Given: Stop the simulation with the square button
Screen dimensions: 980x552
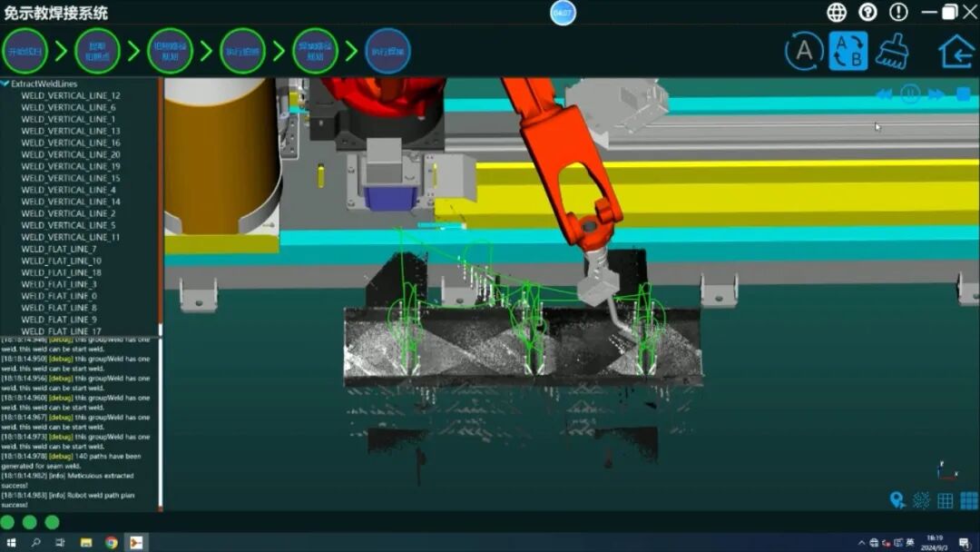Looking at the screenshot, I should click(964, 94).
